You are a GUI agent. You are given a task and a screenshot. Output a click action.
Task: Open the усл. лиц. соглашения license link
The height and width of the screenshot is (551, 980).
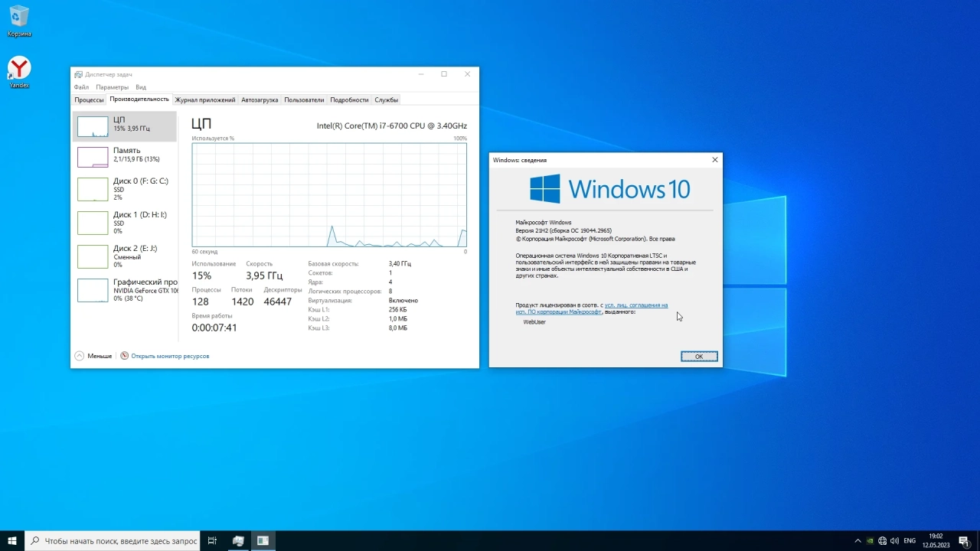(x=636, y=305)
